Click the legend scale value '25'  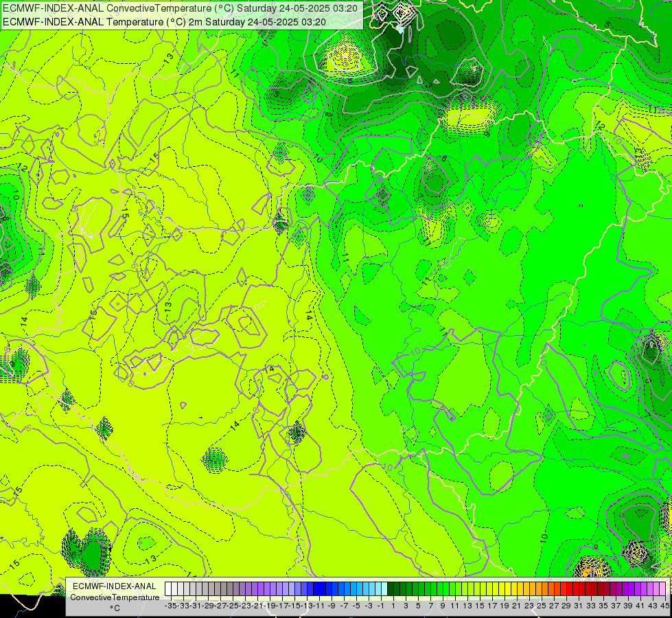click(542, 606)
